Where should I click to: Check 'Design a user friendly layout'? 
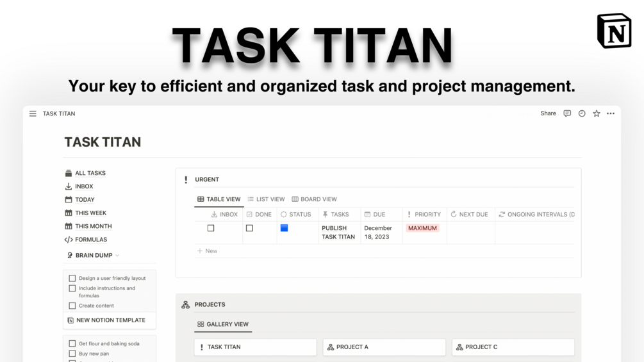point(72,278)
